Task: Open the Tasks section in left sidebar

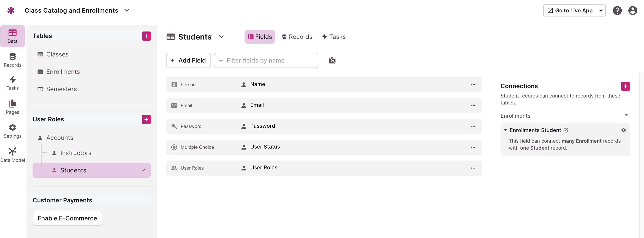Action: point(12,83)
